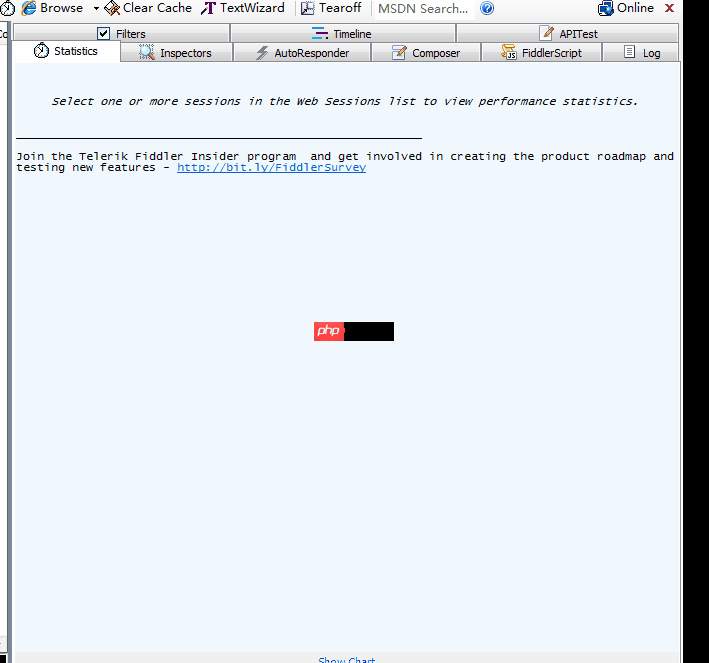Click the Show Chart link
The height and width of the screenshot is (663, 709).
click(x=347, y=659)
